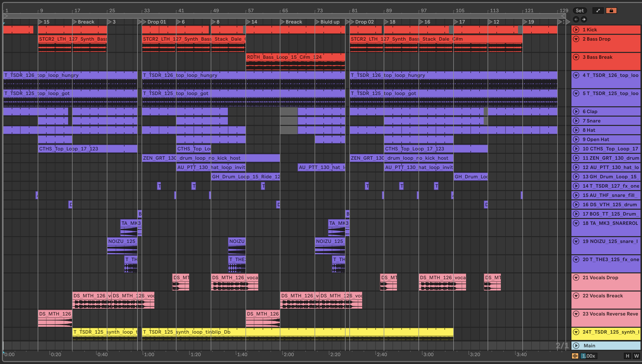Toggle the orange waveform scrub icon

coord(575,356)
